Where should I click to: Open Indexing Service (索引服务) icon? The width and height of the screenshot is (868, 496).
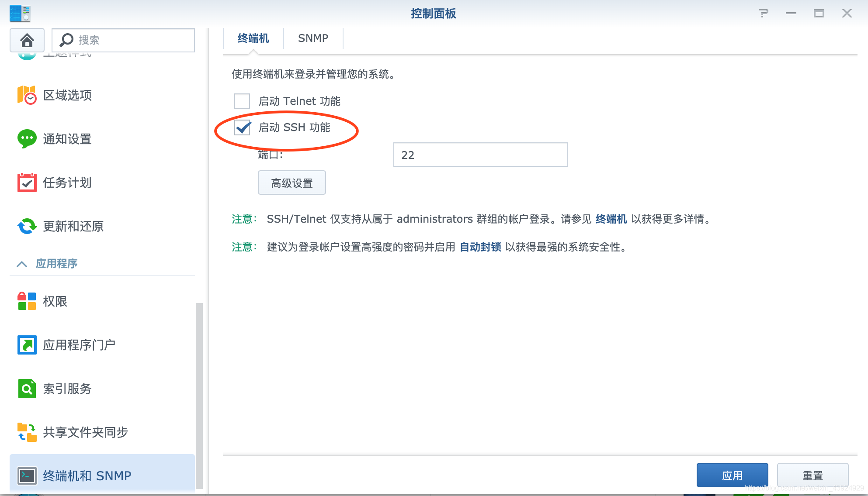tap(27, 389)
